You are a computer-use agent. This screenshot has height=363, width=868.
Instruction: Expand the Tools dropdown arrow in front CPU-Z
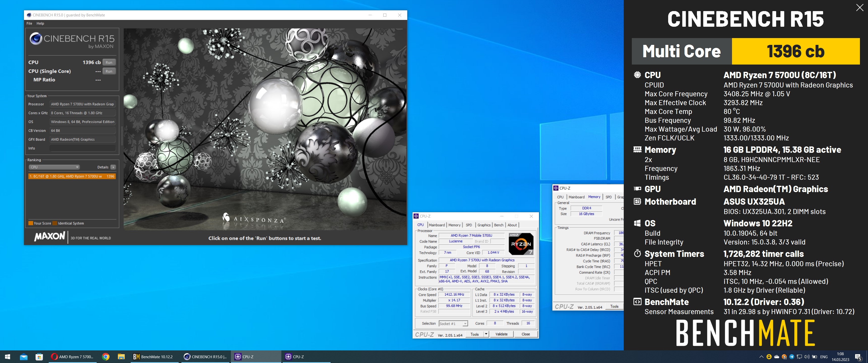486,334
